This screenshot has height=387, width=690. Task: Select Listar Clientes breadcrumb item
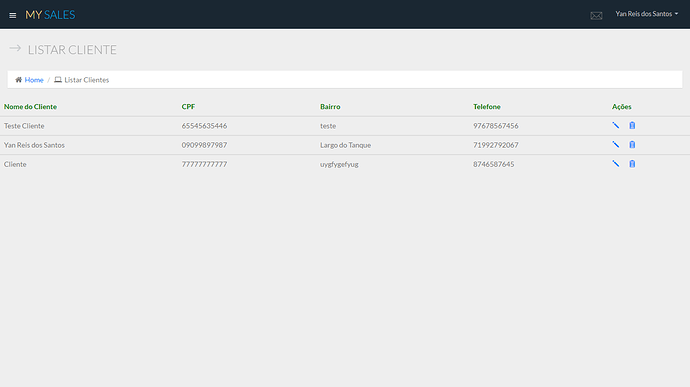pyautogui.click(x=86, y=80)
